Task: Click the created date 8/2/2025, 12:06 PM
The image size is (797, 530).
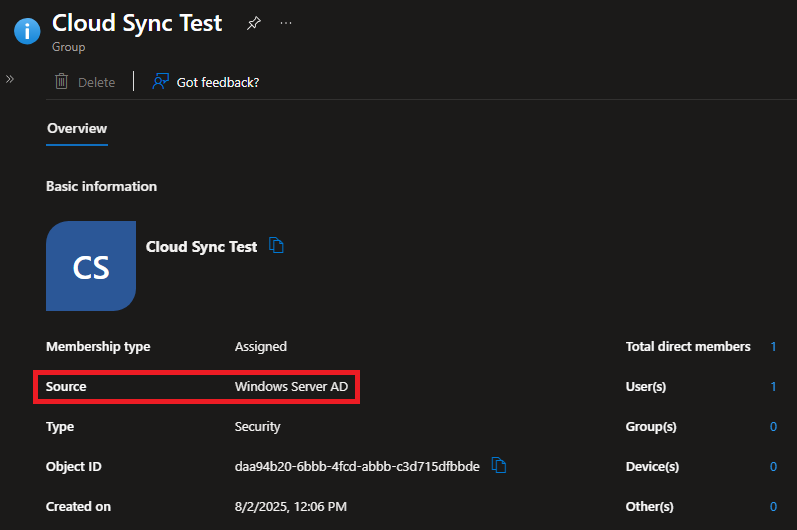Action: [x=291, y=507]
